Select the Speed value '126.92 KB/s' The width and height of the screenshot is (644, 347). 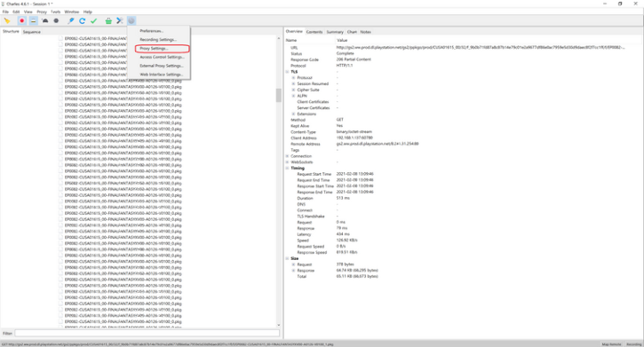[347, 241]
